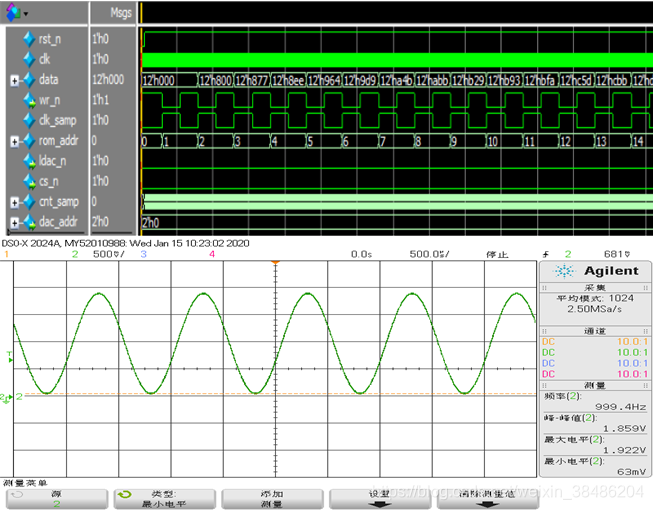Click the channel 2 ground level marker

(7, 398)
